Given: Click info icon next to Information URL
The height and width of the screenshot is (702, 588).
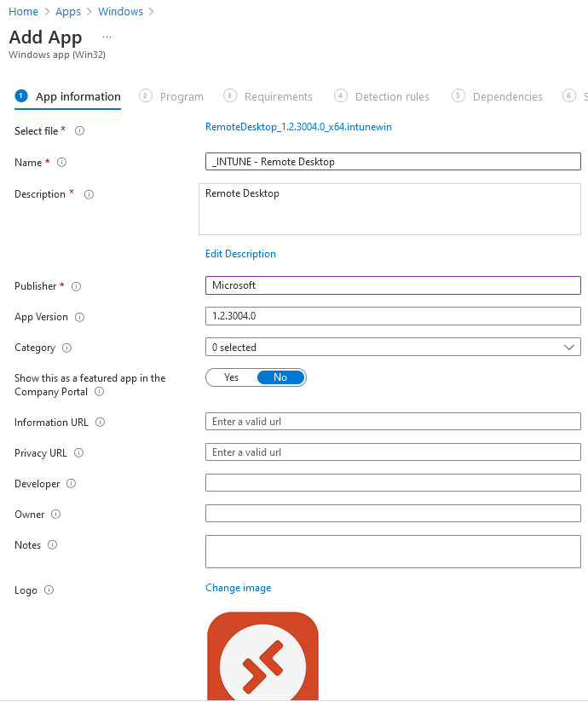Looking at the screenshot, I should [x=101, y=423].
